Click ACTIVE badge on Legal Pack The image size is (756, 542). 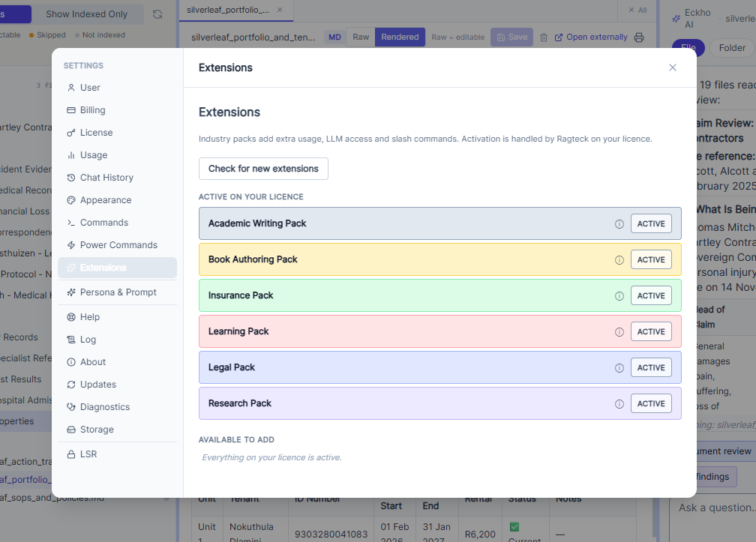tap(651, 367)
